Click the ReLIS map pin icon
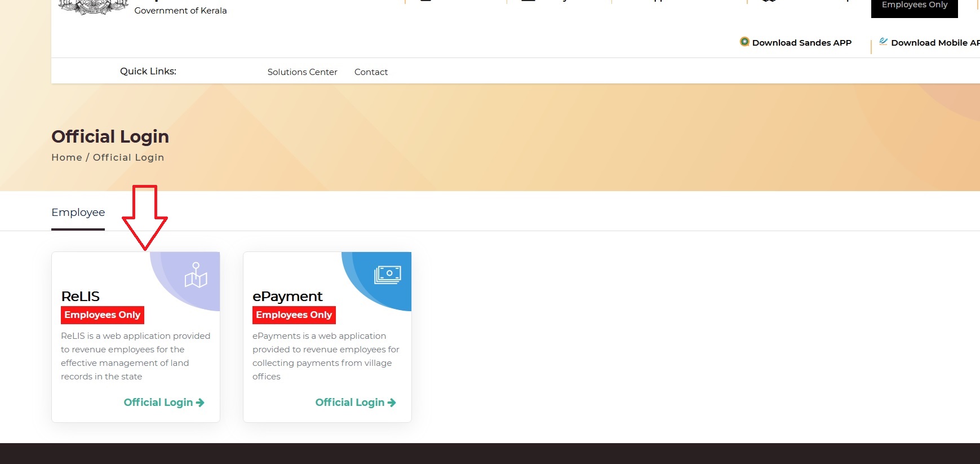Image resolution: width=980 pixels, height=464 pixels. tap(196, 275)
